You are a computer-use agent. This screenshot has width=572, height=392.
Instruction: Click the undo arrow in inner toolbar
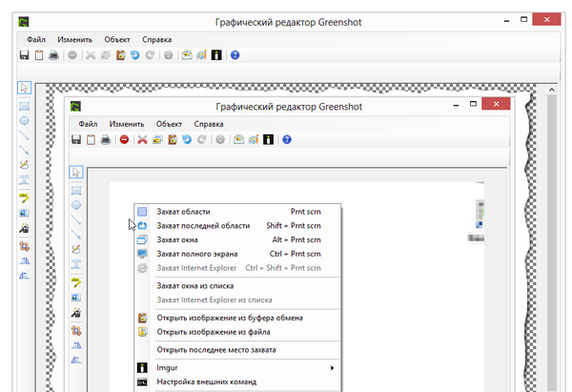[x=187, y=139]
